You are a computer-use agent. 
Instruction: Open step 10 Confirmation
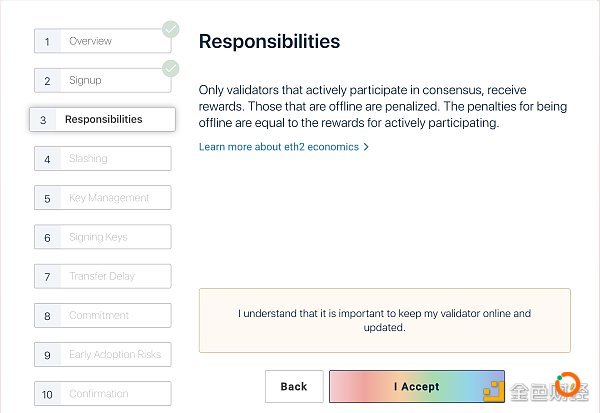click(x=103, y=394)
